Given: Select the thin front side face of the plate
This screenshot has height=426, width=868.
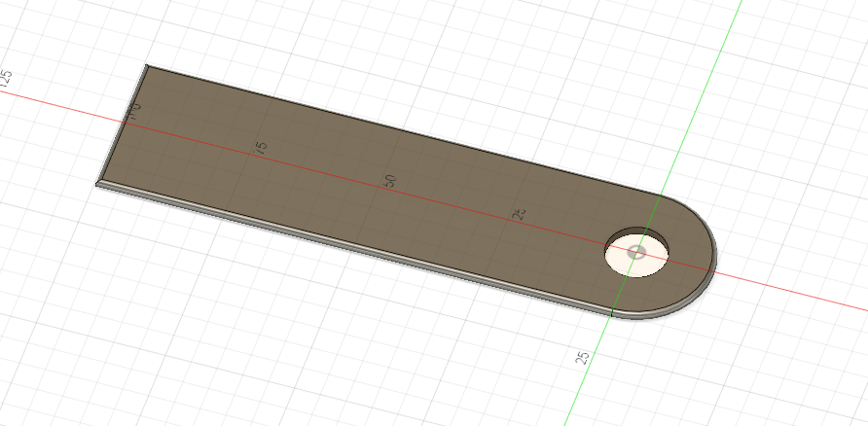Looking at the screenshot, I should point(354,250).
